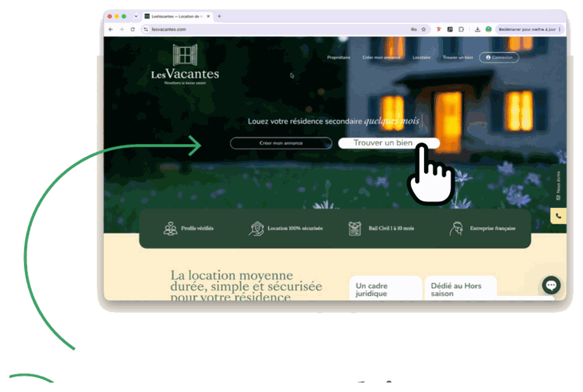Click the Entreprise française text
Viewport: 583px width, 392px height.
[x=492, y=228]
